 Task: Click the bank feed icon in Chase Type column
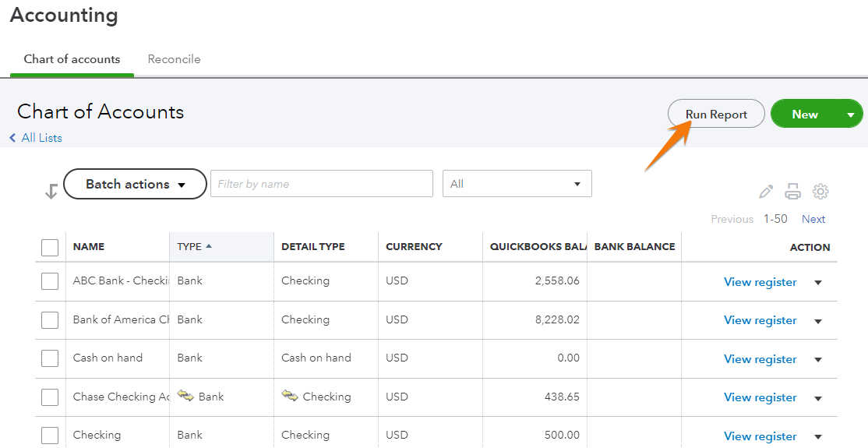tap(185, 396)
